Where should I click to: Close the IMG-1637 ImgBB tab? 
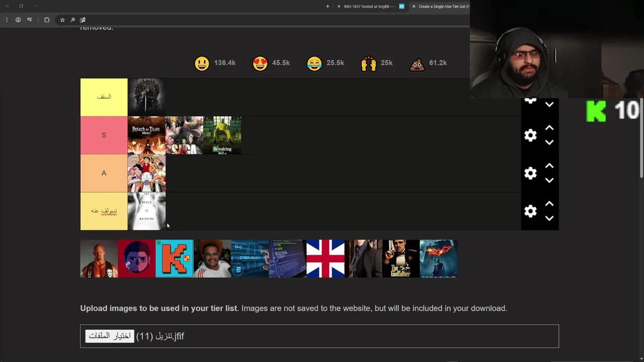coord(339,6)
